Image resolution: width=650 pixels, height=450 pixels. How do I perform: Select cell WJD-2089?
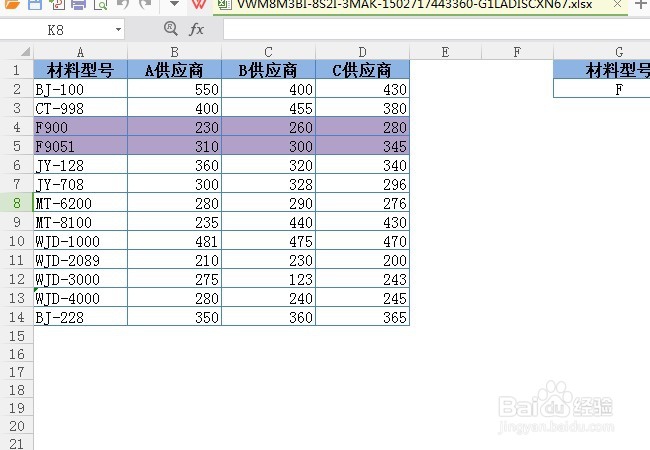(x=80, y=260)
